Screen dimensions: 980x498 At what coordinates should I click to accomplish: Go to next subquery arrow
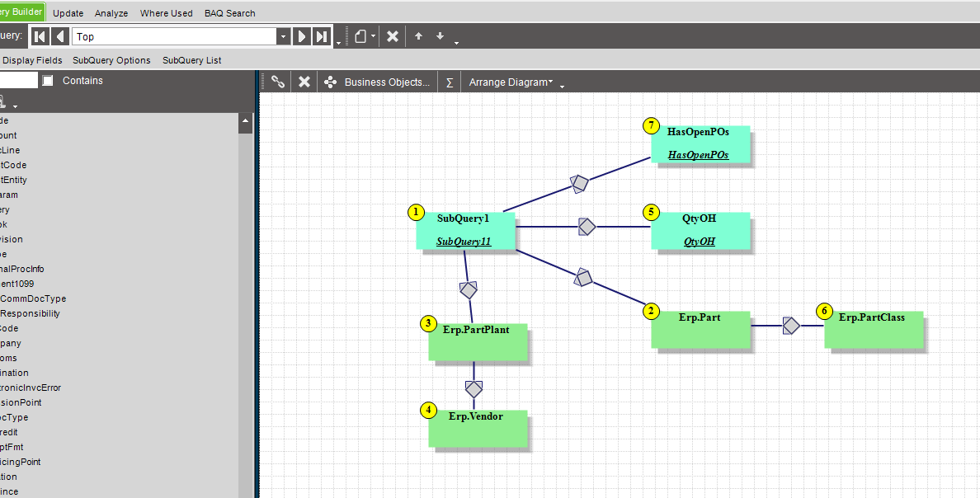click(301, 36)
